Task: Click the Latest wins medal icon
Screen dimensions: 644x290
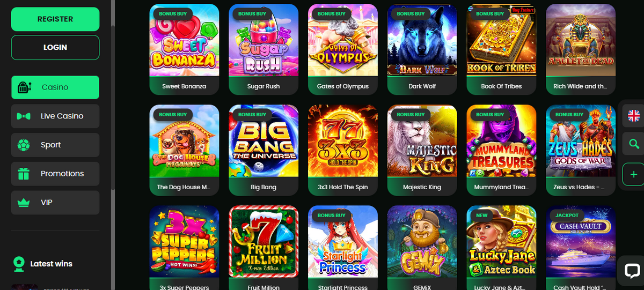Action: 19,263
